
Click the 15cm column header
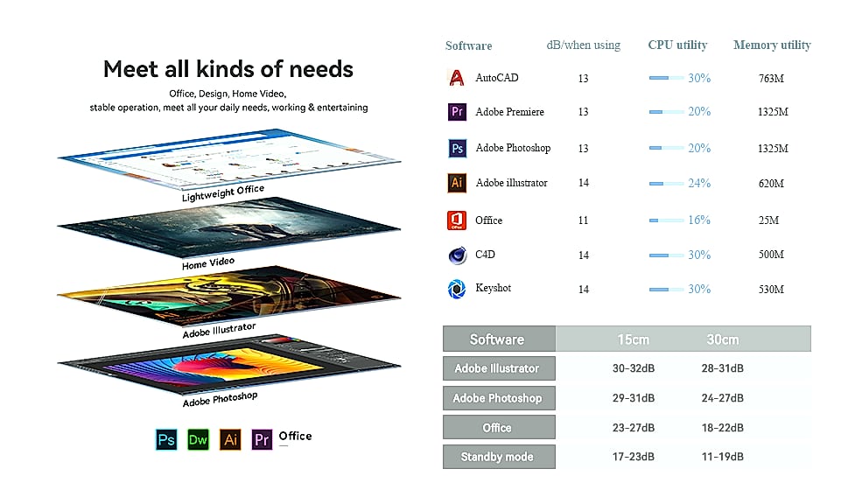[x=633, y=339]
